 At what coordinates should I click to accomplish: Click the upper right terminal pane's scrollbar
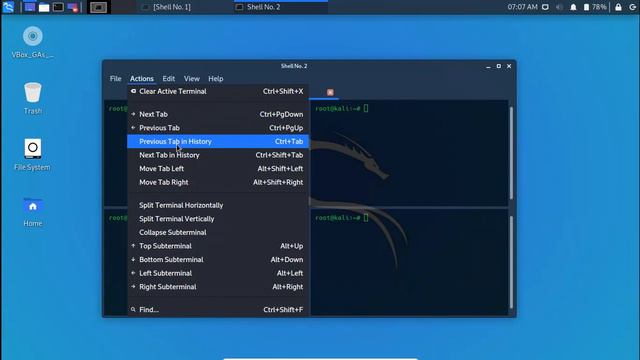coord(511,153)
